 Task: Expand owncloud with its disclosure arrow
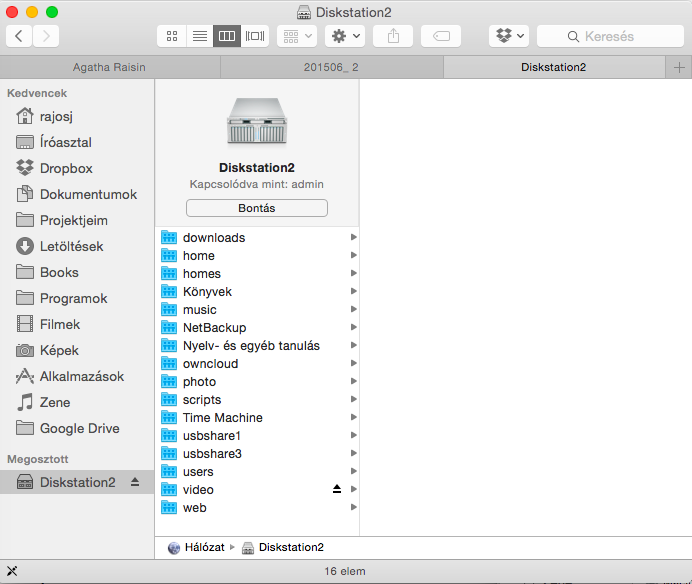pos(354,363)
